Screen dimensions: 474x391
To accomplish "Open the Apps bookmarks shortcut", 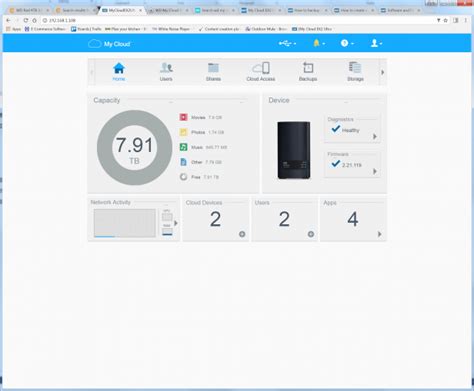I will [14, 29].
